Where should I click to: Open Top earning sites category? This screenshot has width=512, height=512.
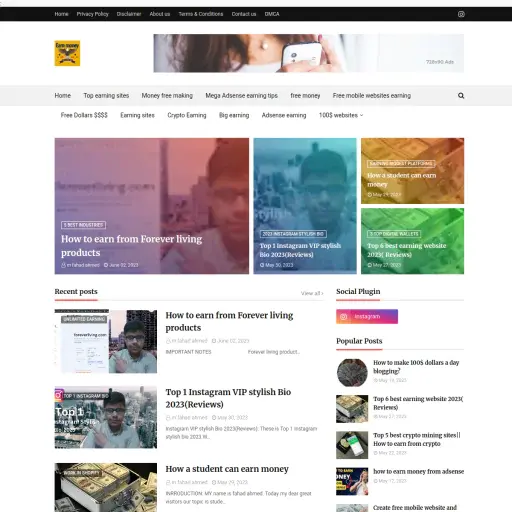(106, 96)
